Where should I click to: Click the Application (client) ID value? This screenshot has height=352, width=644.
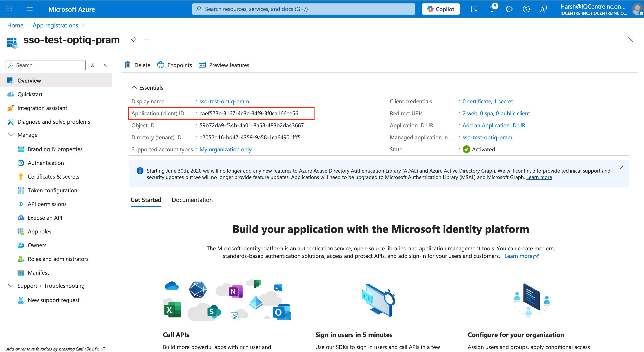pos(249,113)
